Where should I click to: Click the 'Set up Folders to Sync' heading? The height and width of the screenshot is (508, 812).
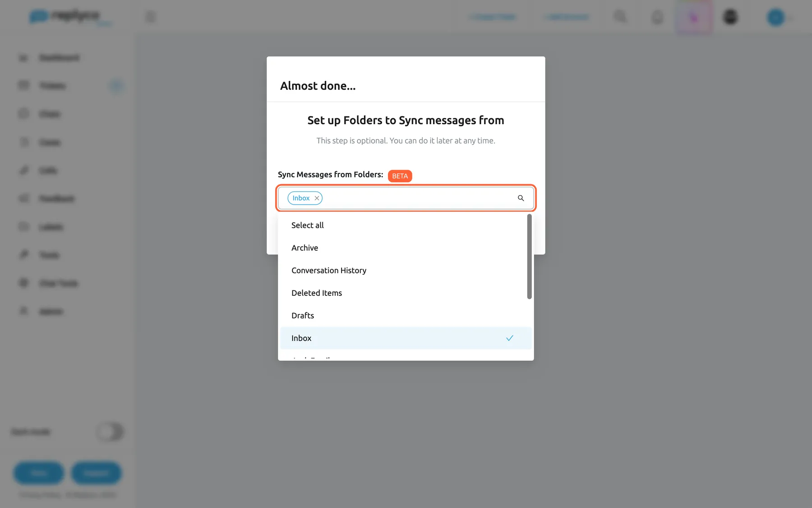pyautogui.click(x=406, y=121)
